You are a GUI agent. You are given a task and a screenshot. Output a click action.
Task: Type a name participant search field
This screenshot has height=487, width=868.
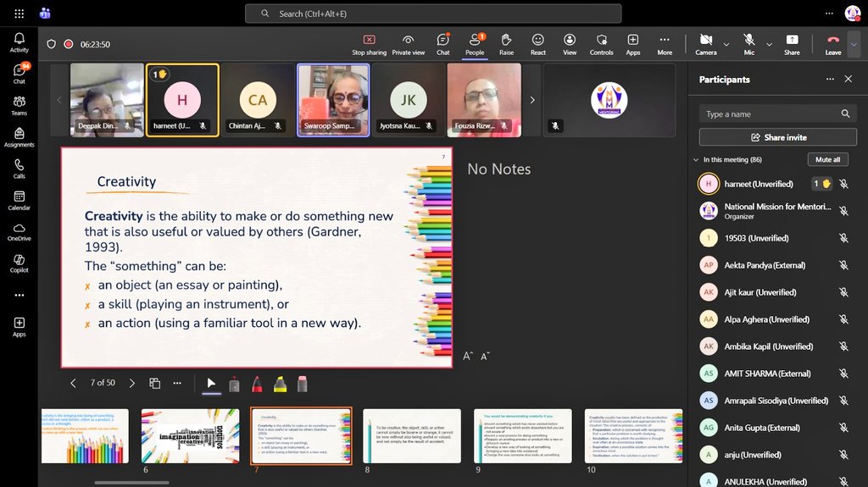(x=778, y=114)
